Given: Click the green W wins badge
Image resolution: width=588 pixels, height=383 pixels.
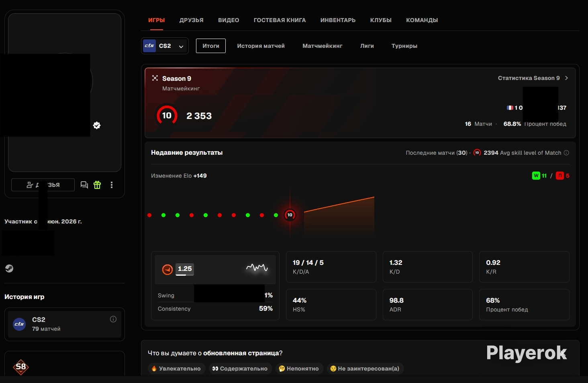Looking at the screenshot, I should [536, 176].
